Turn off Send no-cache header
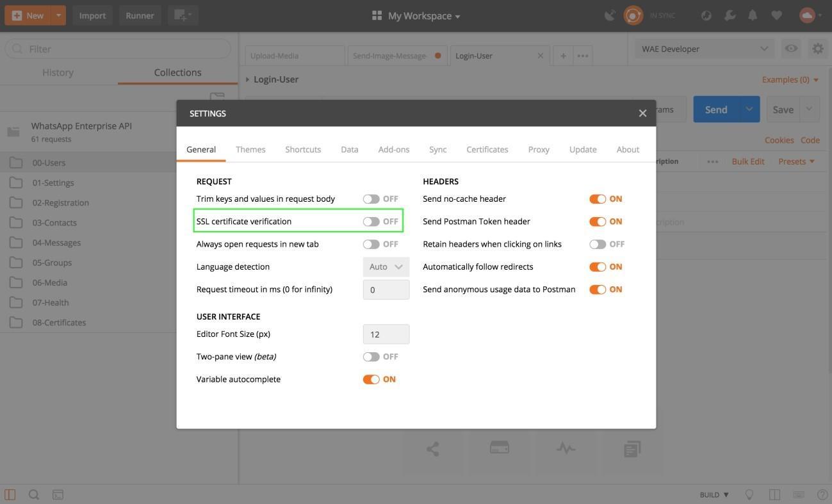This screenshot has width=832, height=504. (x=598, y=199)
